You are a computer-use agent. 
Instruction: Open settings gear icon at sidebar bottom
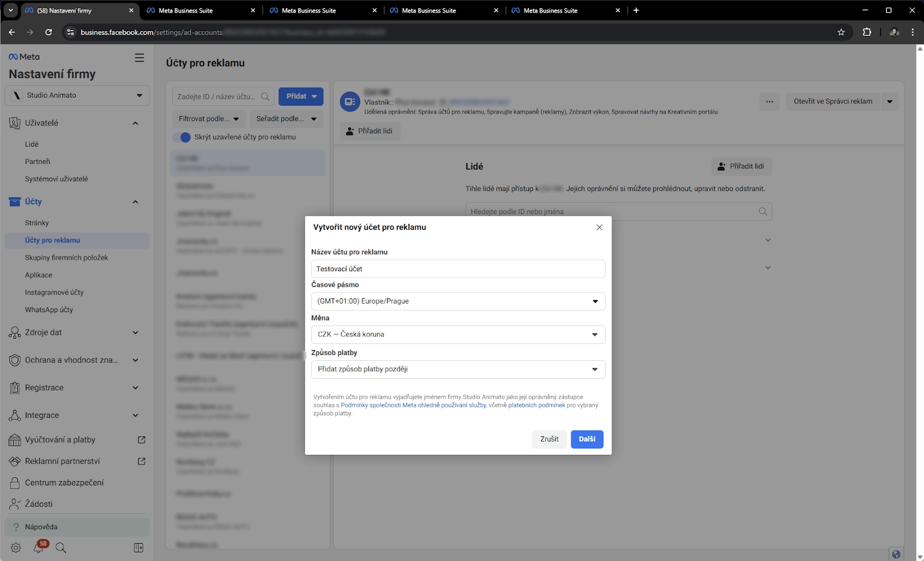tap(16, 548)
